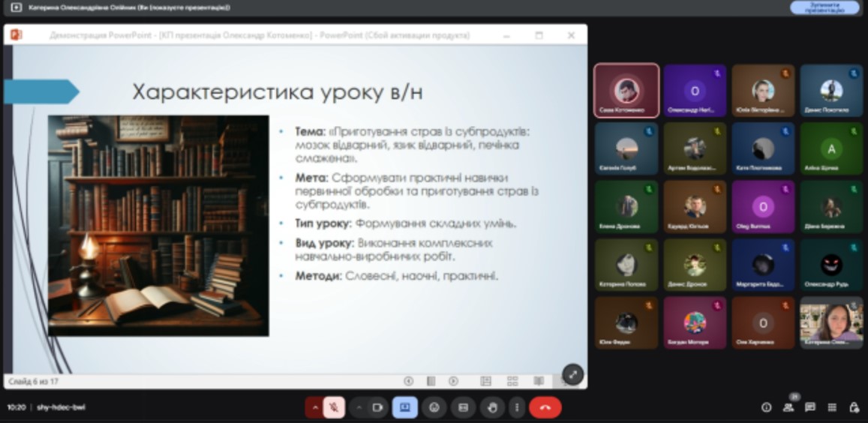The height and width of the screenshot is (423, 868).
Task: Raise hand in the meeting
Action: (x=492, y=407)
